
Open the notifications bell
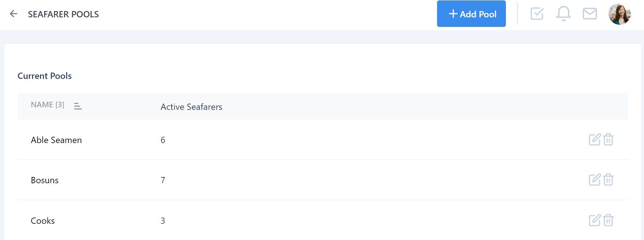[x=563, y=14]
